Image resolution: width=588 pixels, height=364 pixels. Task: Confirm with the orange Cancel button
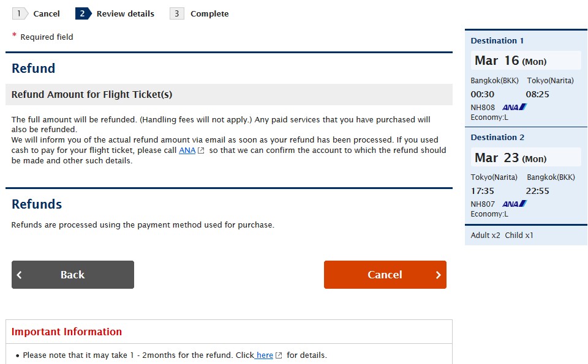[x=385, y=275]
